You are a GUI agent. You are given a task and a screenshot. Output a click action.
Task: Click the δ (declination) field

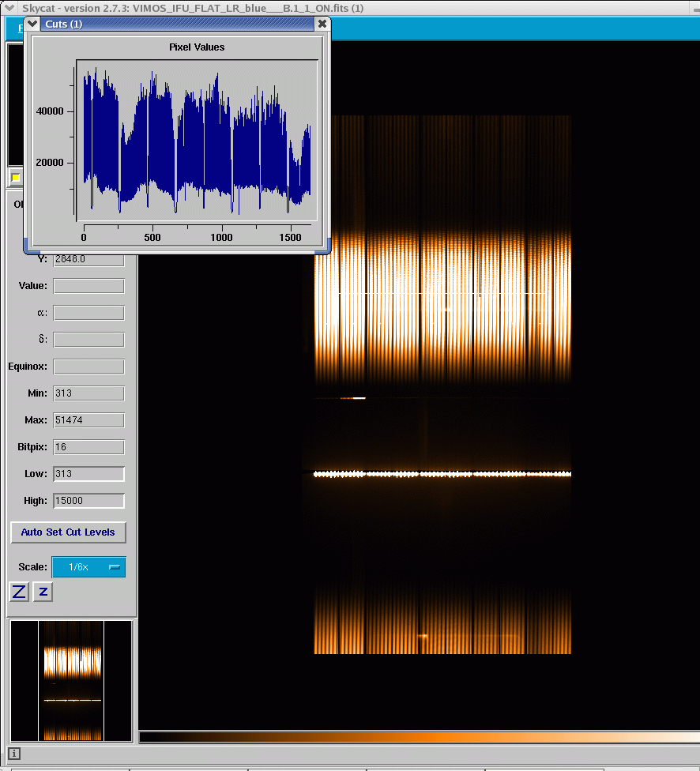click(x=88, y=339)
